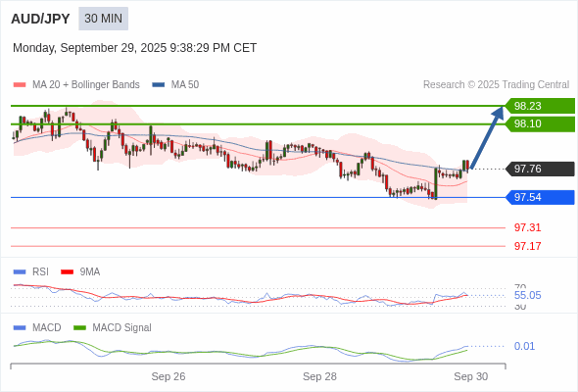Click the MA 50 blue legend swatch
The height and width of the screenshot is (392, 578).
point(159,85)
